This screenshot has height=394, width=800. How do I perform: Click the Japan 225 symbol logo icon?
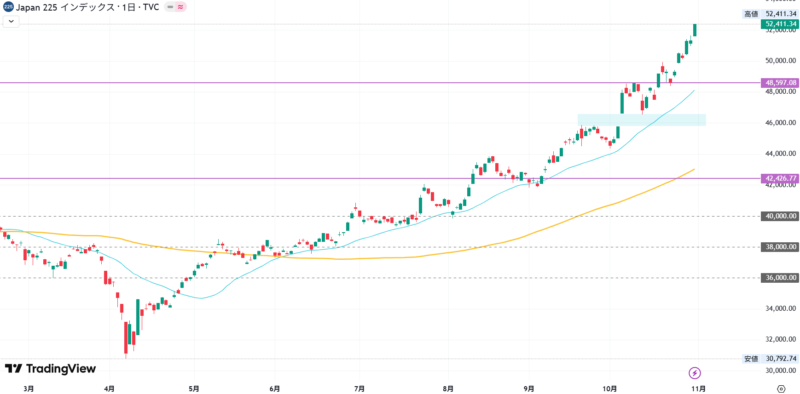(x=8, y=7)
